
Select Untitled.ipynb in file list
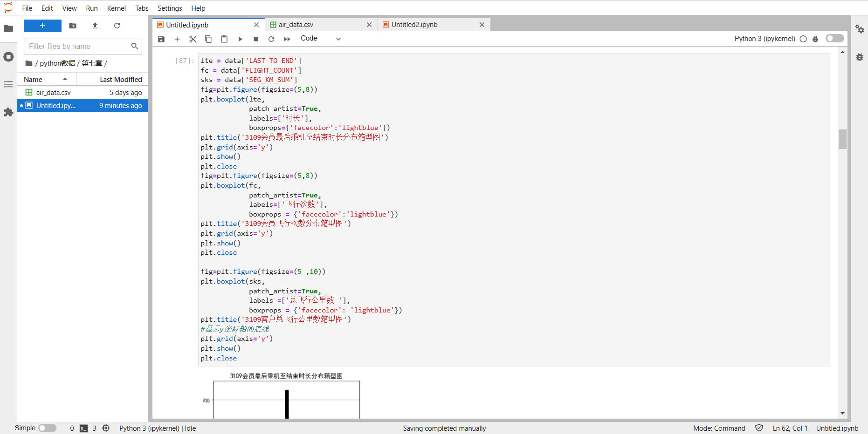tap(83, 106)
